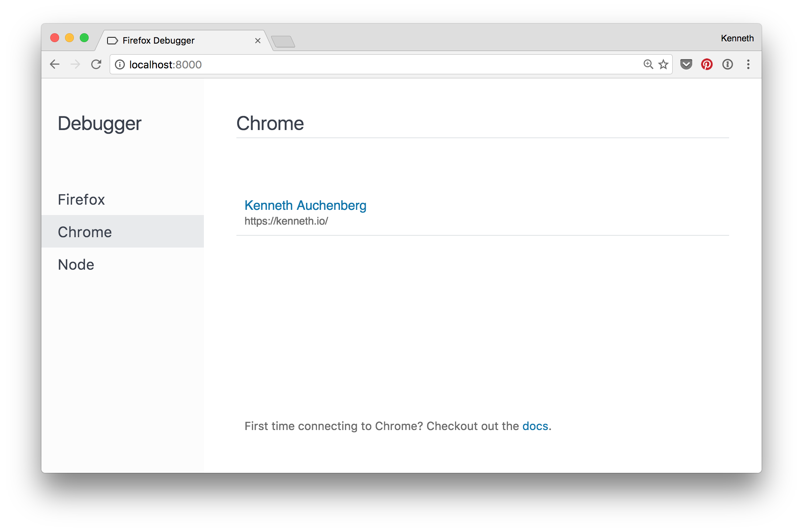Reload the localhost page
Viewport: 803px width, 532px height.
pyautogui.click(x=96, y=64)
